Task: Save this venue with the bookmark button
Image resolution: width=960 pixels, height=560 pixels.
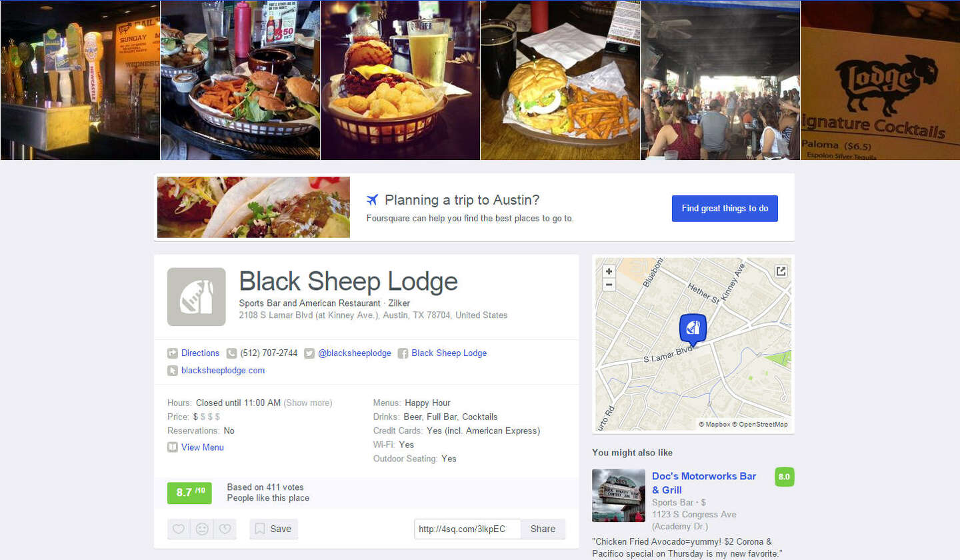Action: (273, 529)
